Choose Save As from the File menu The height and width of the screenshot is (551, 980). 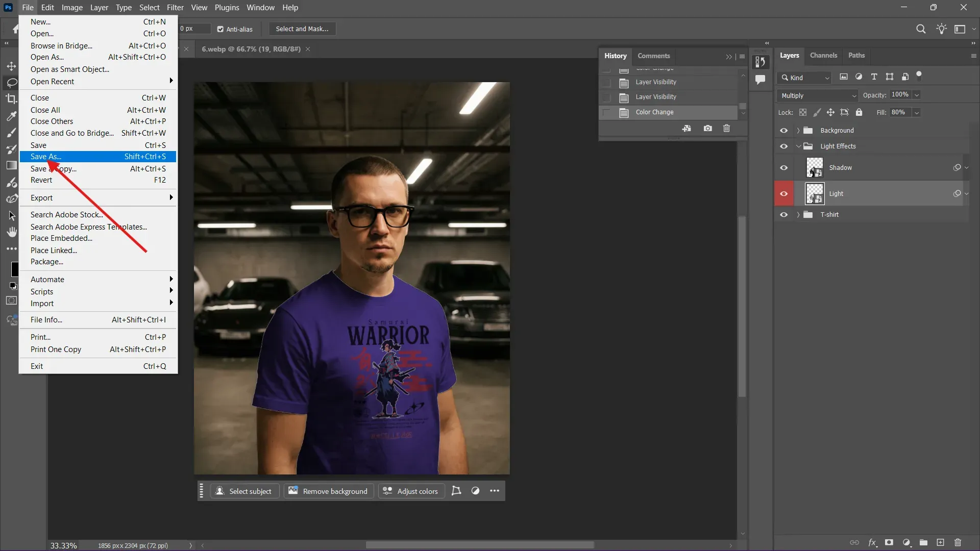click(46, 157)
